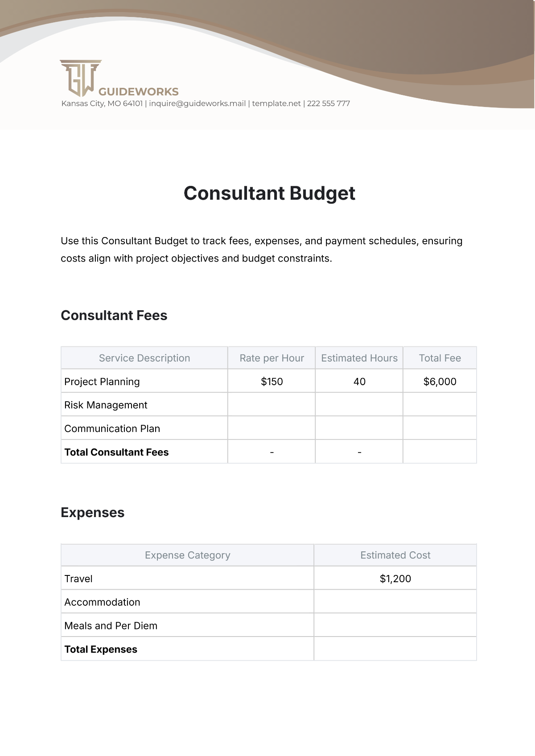The height and width of the screenshot is (756, 535).
Task: Select the Estimated Hours column header
Action: 359,358
